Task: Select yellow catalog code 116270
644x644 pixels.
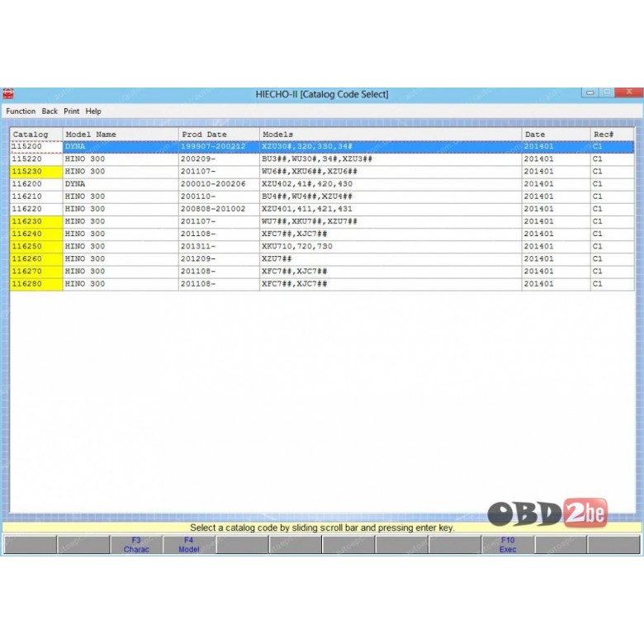Action: coord(36,272)
